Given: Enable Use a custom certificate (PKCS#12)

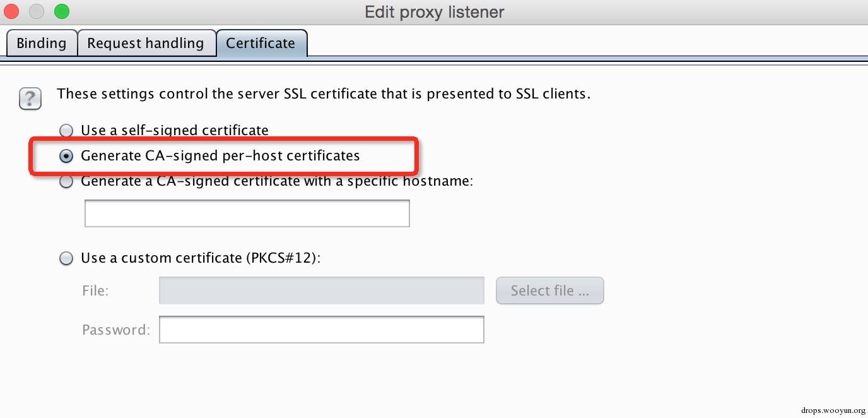Looking at the screenshot, I should coord(66,258).
